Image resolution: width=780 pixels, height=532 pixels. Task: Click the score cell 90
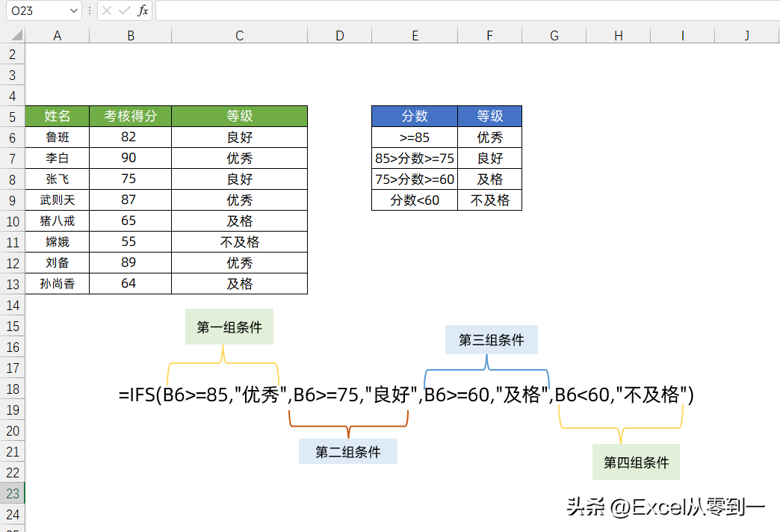click(130, 158)
